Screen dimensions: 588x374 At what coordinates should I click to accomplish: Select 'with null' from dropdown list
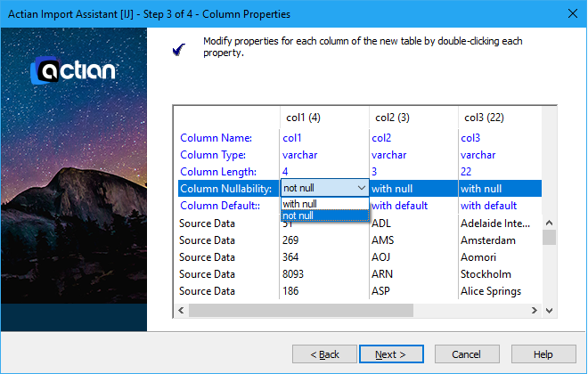[299, 204]
